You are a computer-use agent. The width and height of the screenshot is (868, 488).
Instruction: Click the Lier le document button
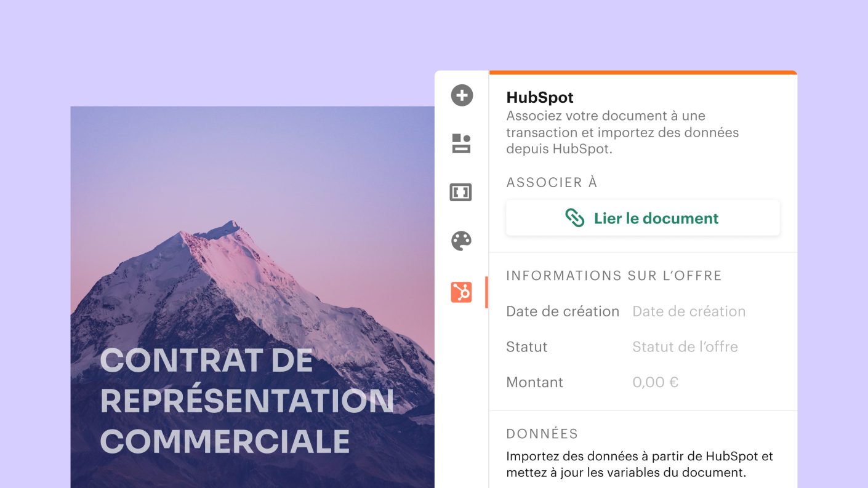(643, 218)
